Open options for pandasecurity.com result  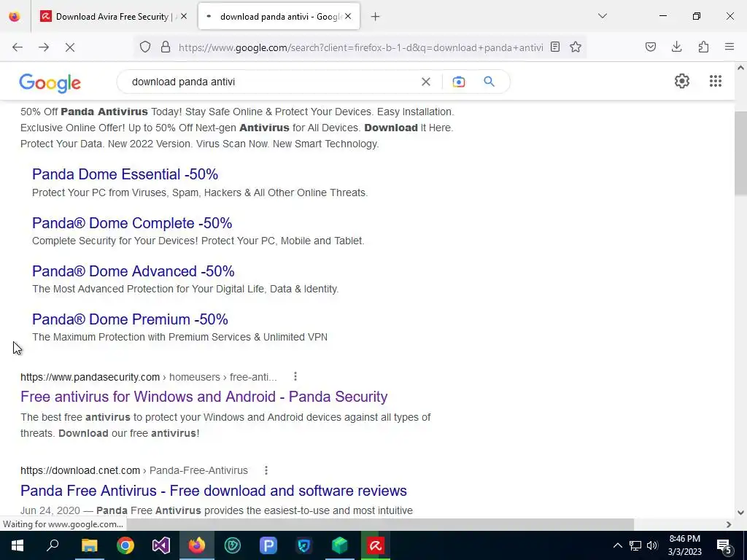coord(295,377)
